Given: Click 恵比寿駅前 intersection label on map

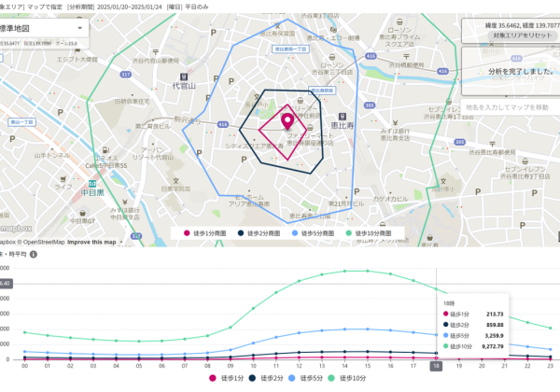Looking at the screenshot, I should click(x=322, y=91).
